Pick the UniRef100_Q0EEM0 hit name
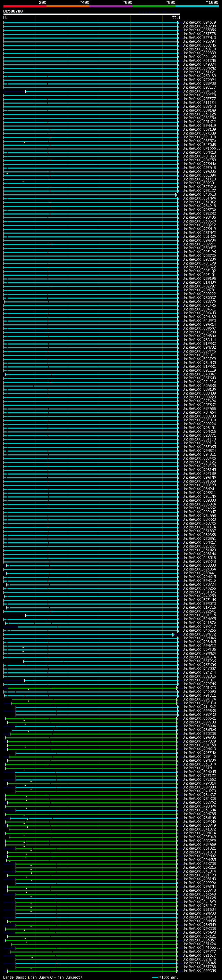Viewport: 222px width, 980px height. tap(199, 753)
